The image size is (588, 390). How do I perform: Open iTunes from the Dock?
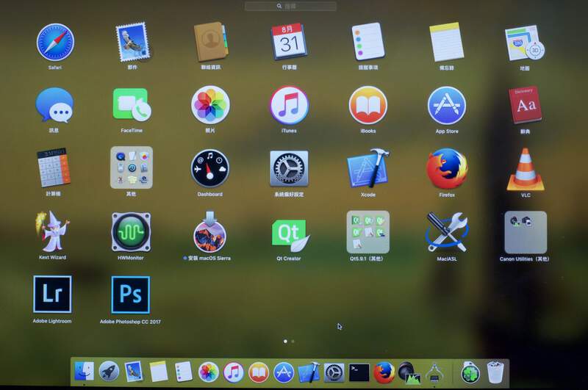coord(234,372)
